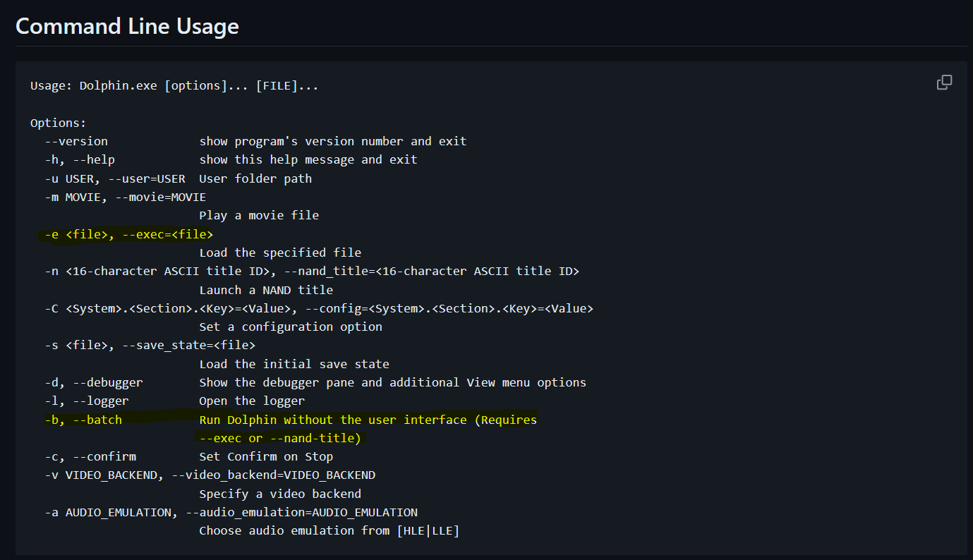The width and height of the screenshot is (973, 560).
Task: Click the copy code icon
Action: [x=944, y=83]
